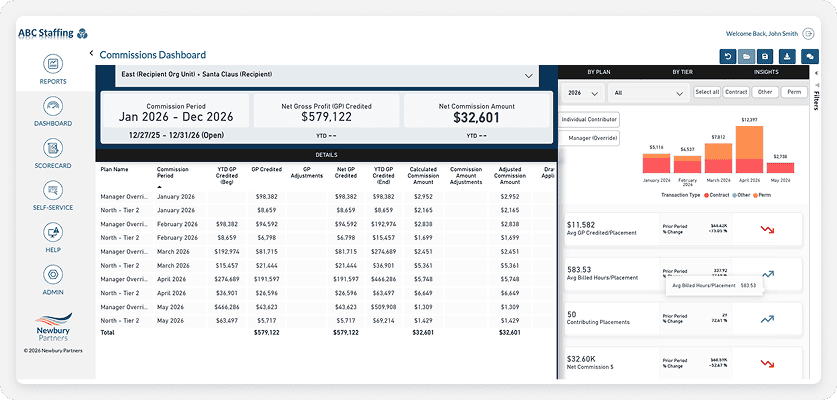Expand the Filters pane collapse arrow
Image resolution: width=837 pixels, height=400 pixels.
click(817, 72)
